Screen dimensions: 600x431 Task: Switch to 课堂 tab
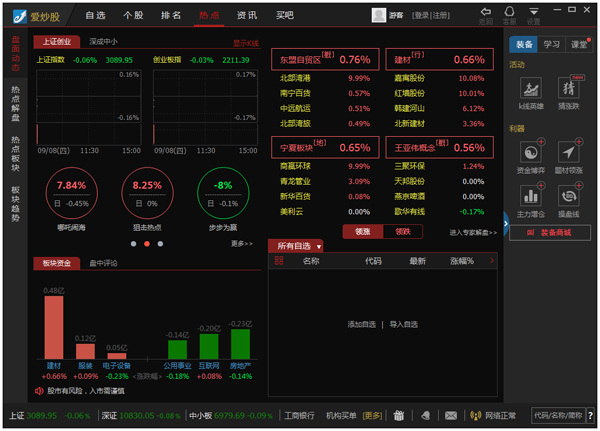point(579,45)
